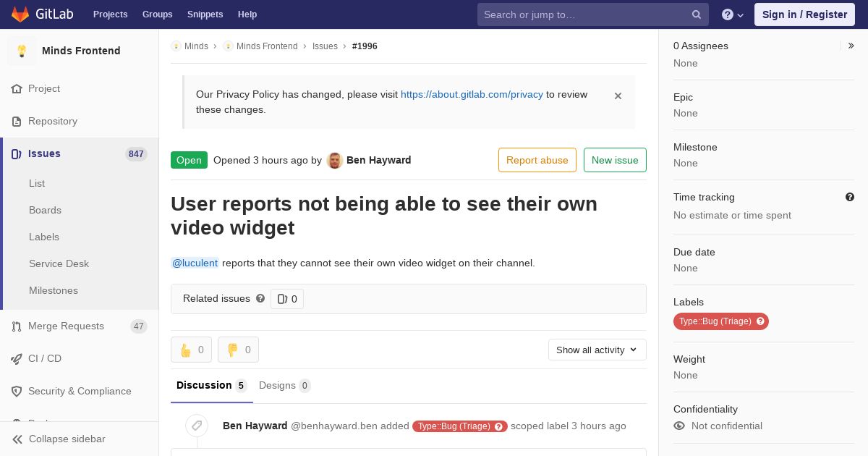Click the Minds breadcrumb link
This screenshot has height=456, width=868.
(196, 46)
